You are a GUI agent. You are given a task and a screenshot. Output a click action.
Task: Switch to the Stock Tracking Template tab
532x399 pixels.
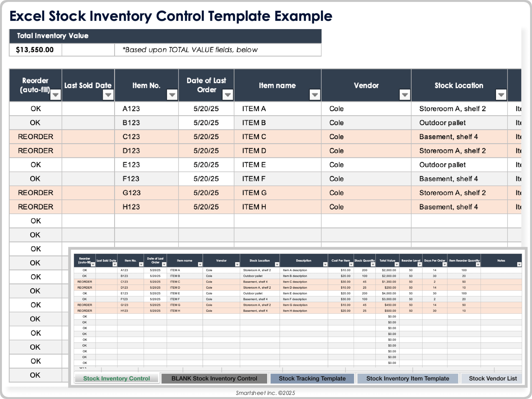pos(312,378)
